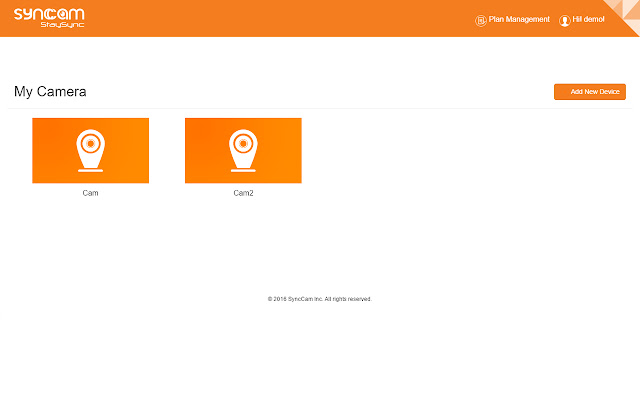Click the Add New Device button
This screenshot has width=640, height=400.
pos(589,92)
